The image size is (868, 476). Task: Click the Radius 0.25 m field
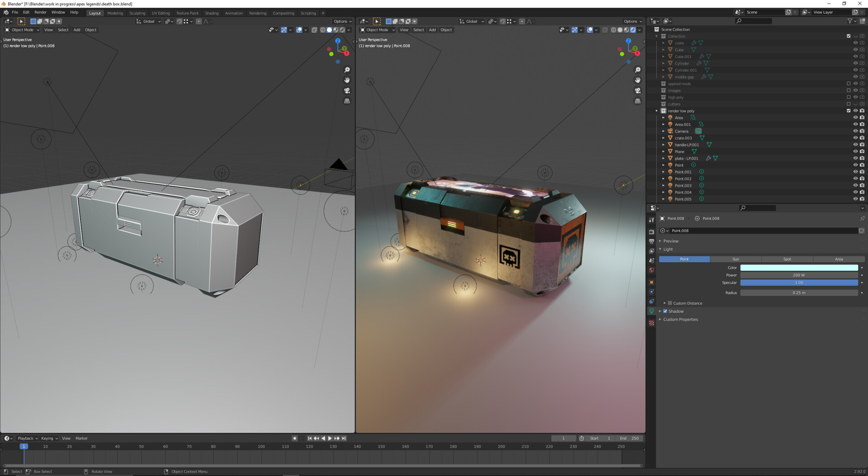[799, 293]
